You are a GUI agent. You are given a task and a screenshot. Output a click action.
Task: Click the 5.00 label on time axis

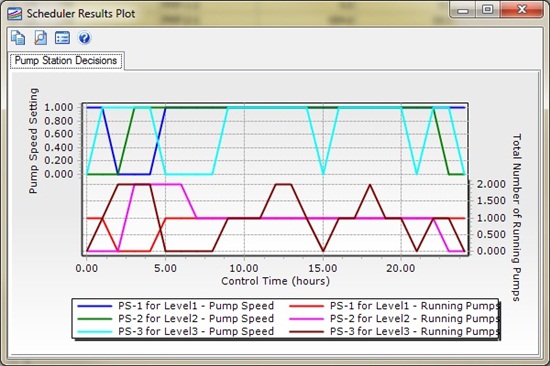(x=165, y=268)
